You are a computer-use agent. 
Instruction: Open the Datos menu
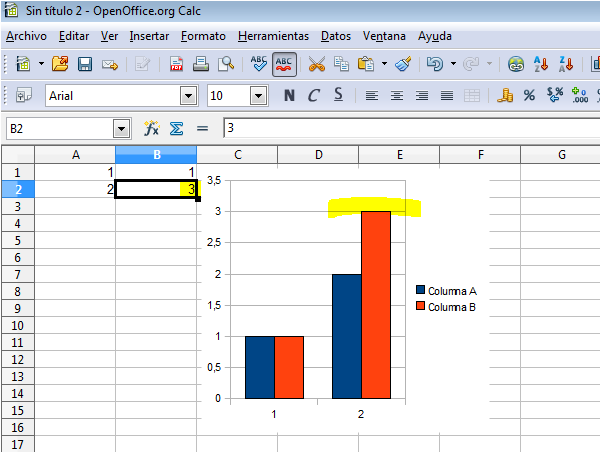click(x=336, y=36)
